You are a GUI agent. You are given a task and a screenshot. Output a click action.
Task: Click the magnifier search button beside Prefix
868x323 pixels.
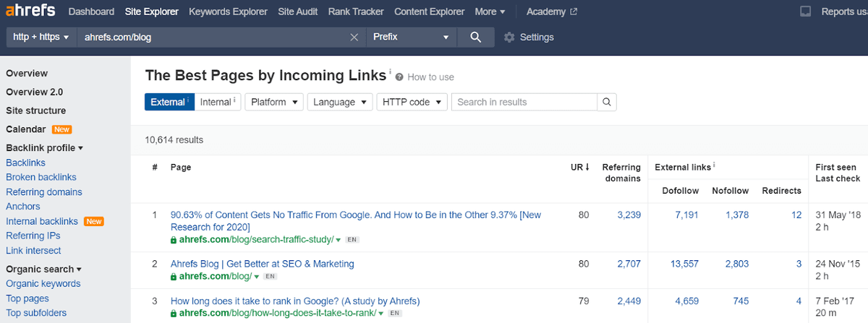(x=475, y=37)
